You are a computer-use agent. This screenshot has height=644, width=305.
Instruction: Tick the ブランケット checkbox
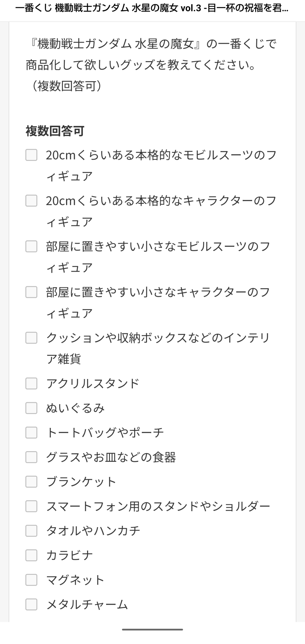click(x=31, y=482)
